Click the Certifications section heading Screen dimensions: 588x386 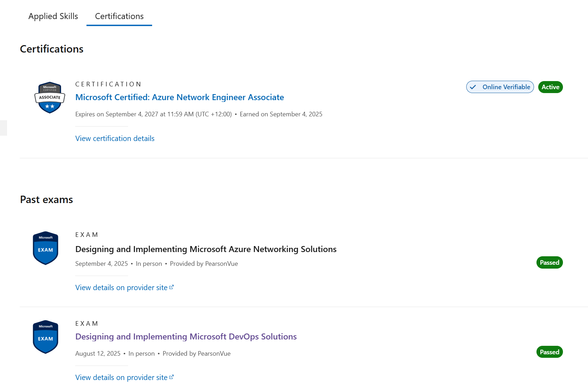point(52,49)
